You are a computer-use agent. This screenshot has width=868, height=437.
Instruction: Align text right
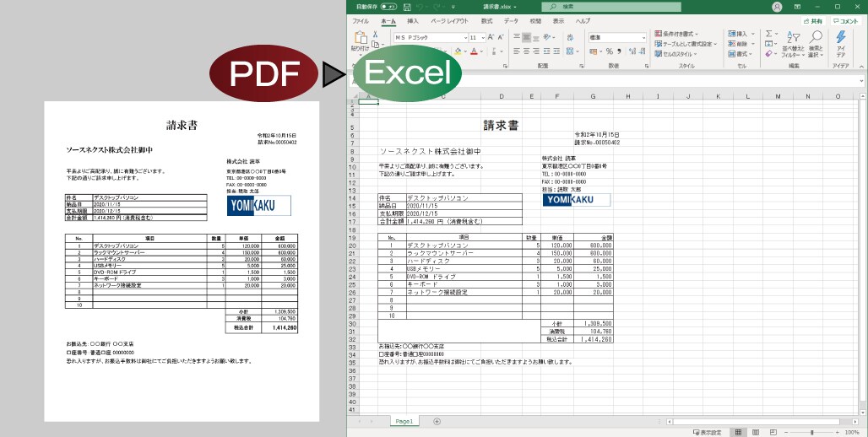click(536, 51)
